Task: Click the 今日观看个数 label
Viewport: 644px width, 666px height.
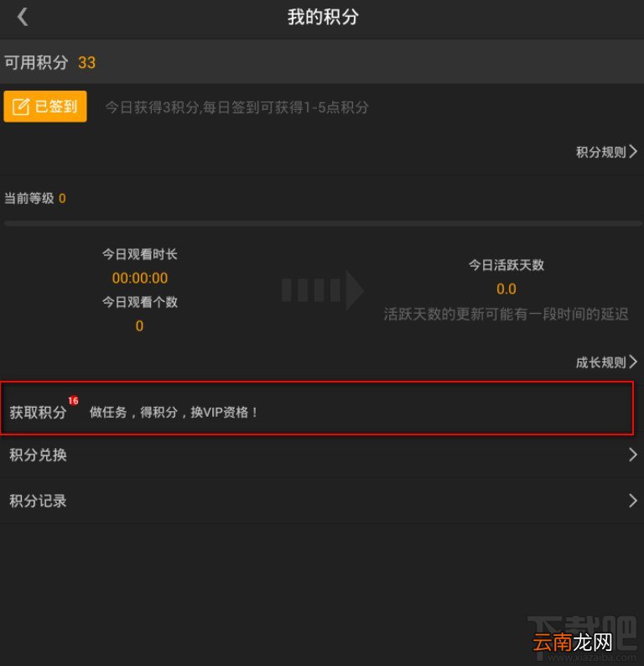Action: [140, 302]
